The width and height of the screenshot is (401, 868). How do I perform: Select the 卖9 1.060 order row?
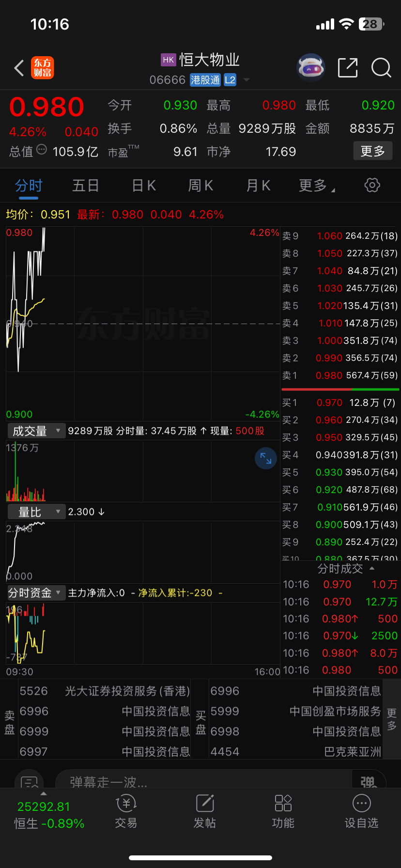point(340,236)
